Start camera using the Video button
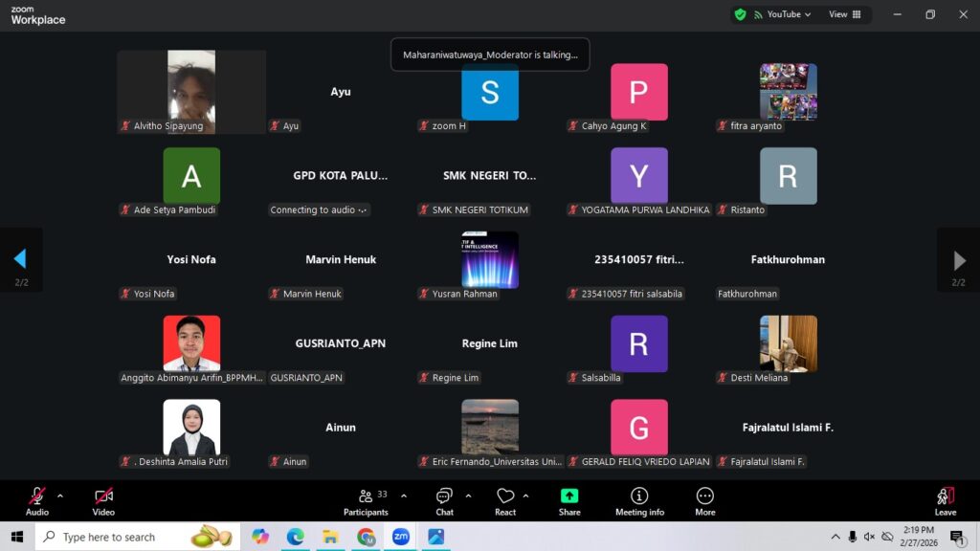980x551 pixels. pos(103,499)
